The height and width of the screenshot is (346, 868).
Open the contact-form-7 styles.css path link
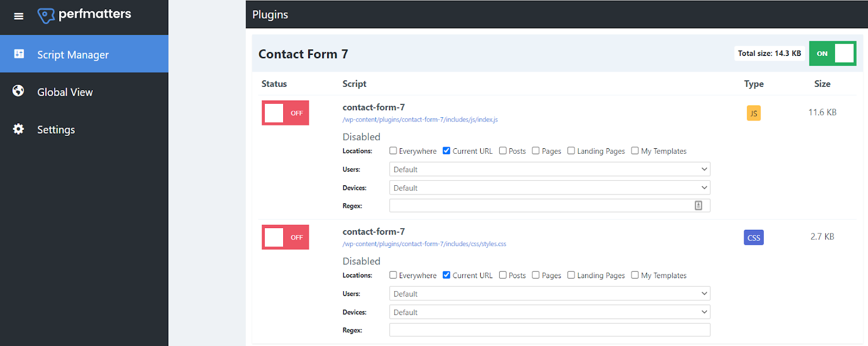click(424, 244)
